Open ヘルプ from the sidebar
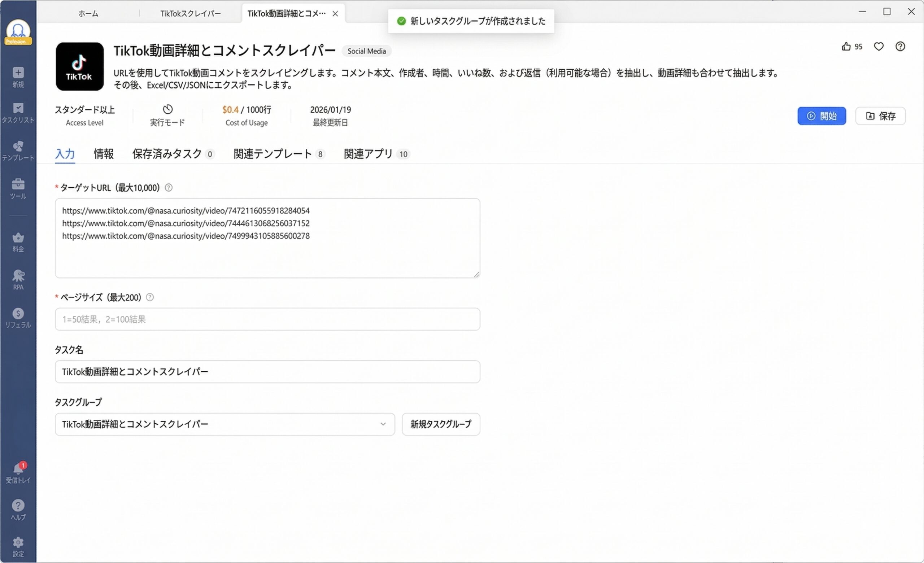This screenshot has width=924, height=563. [x=18, y=510]
